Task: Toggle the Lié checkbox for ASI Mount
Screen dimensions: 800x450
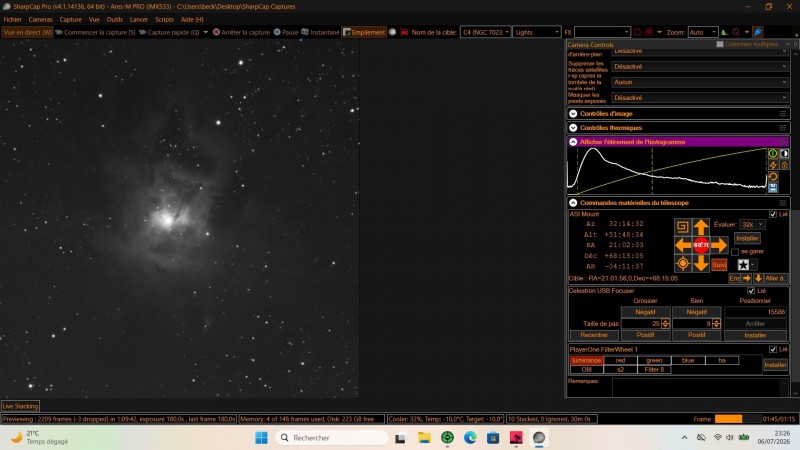Action: (x=773, y=214)
